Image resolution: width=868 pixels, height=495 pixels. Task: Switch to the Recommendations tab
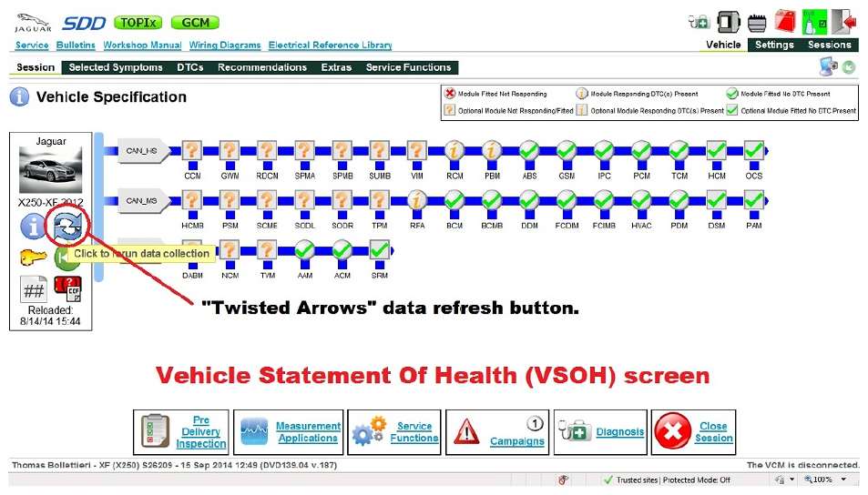(x=261, y=67)
